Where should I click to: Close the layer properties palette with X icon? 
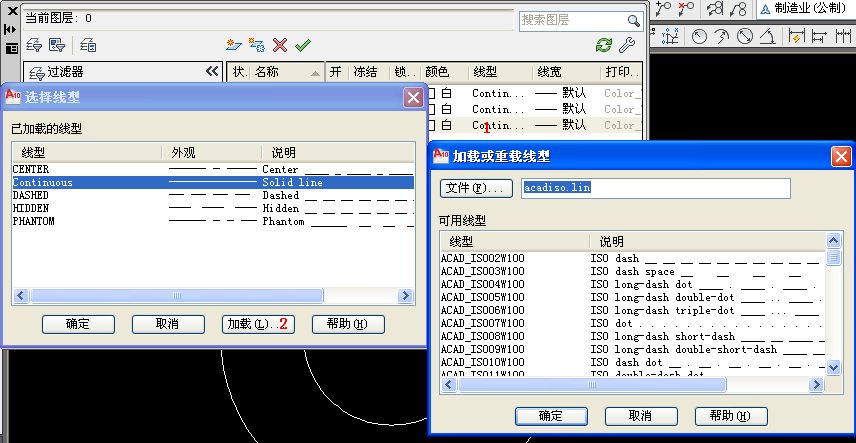point(11,10)
